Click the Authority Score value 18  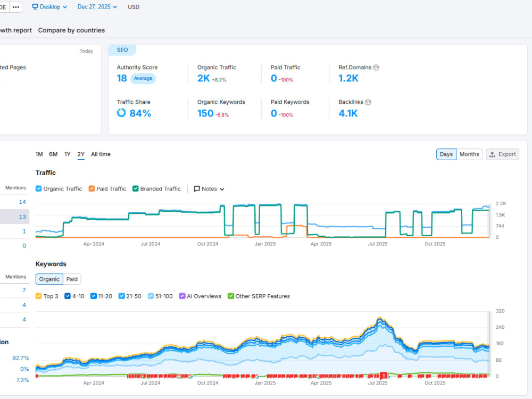coord(122,78)
